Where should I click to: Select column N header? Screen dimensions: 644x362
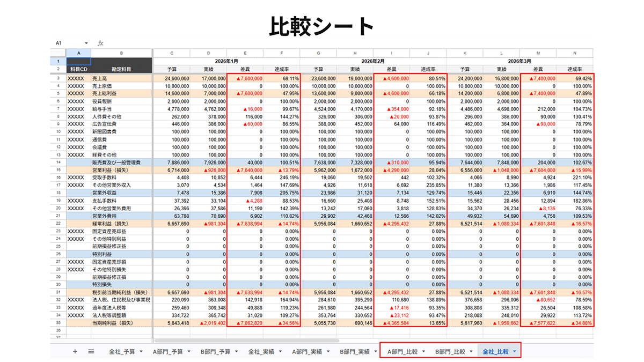(575, 53)
